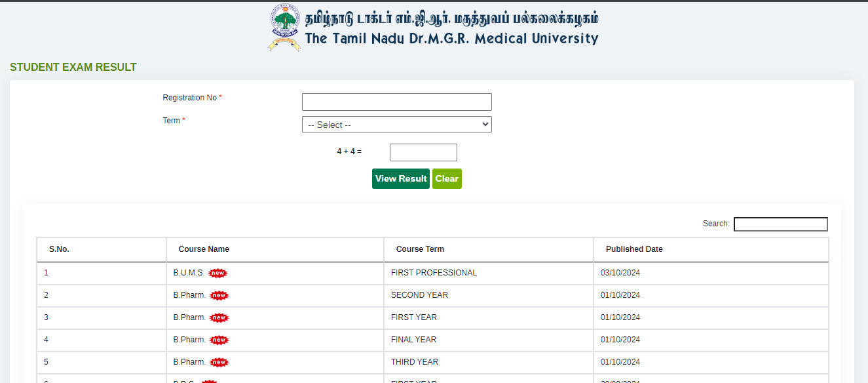
Task: Click inside the Search box
Action: [780, 224]
